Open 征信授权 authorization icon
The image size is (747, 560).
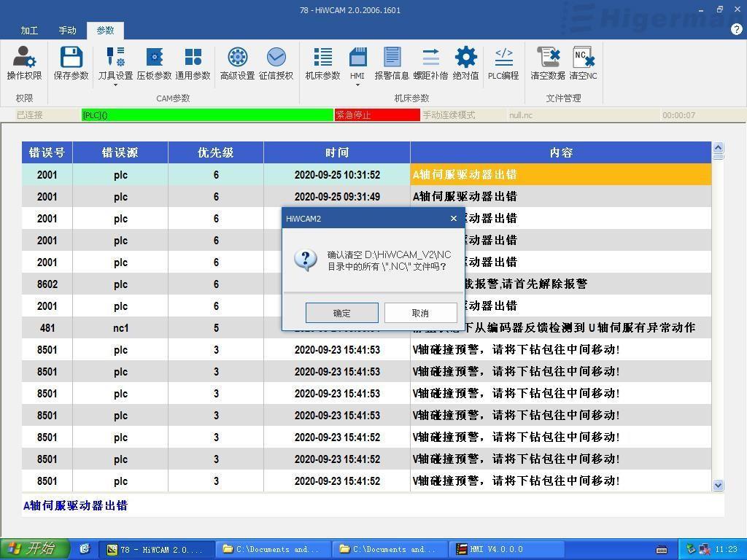click(x=276, y=63)
